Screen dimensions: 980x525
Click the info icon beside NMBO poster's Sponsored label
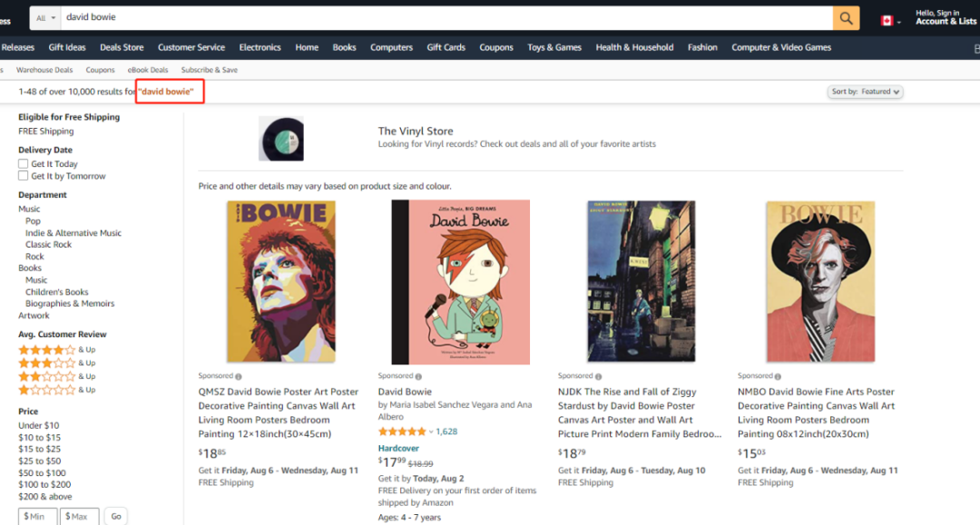pyautogui.click(x=778, y=376)
